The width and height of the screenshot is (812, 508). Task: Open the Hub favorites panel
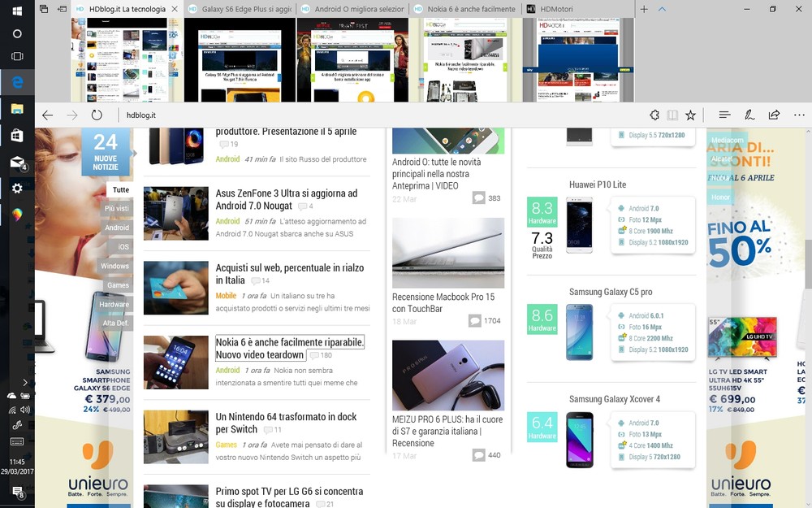724,115
